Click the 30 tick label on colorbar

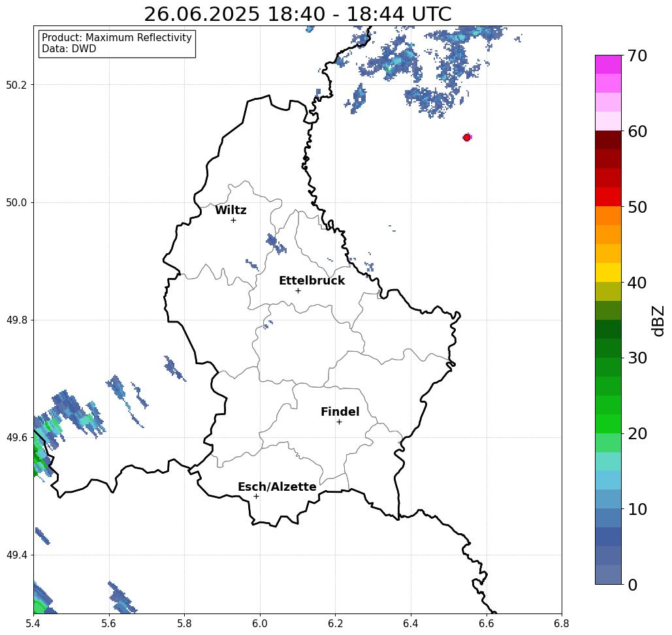tap(637, 358)
